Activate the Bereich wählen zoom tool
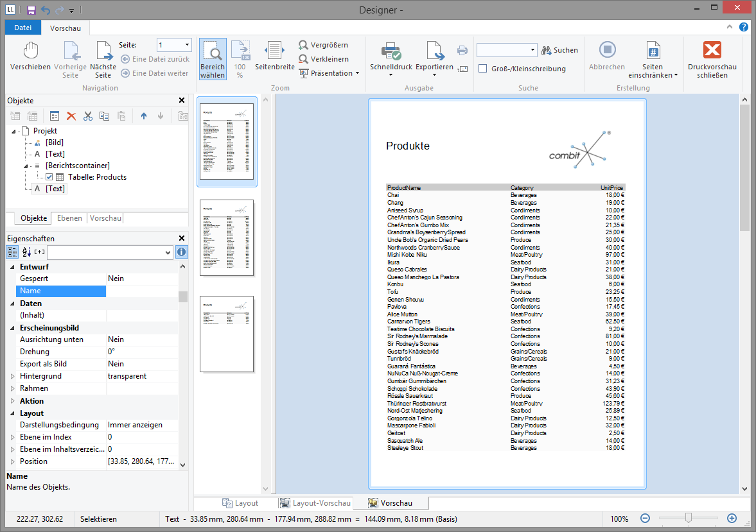Screen dimensions: 756x532 click(x=213, y=59)
